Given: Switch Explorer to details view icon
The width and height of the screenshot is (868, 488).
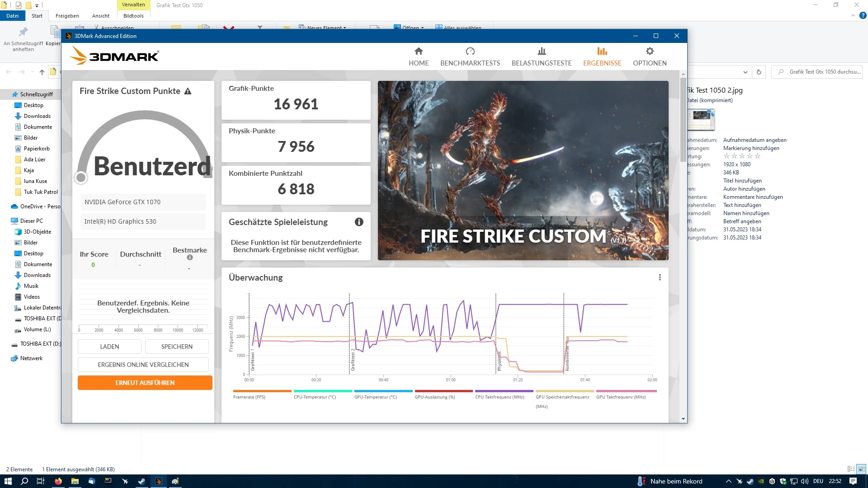Looking at the screenshot, I should 851,469.
